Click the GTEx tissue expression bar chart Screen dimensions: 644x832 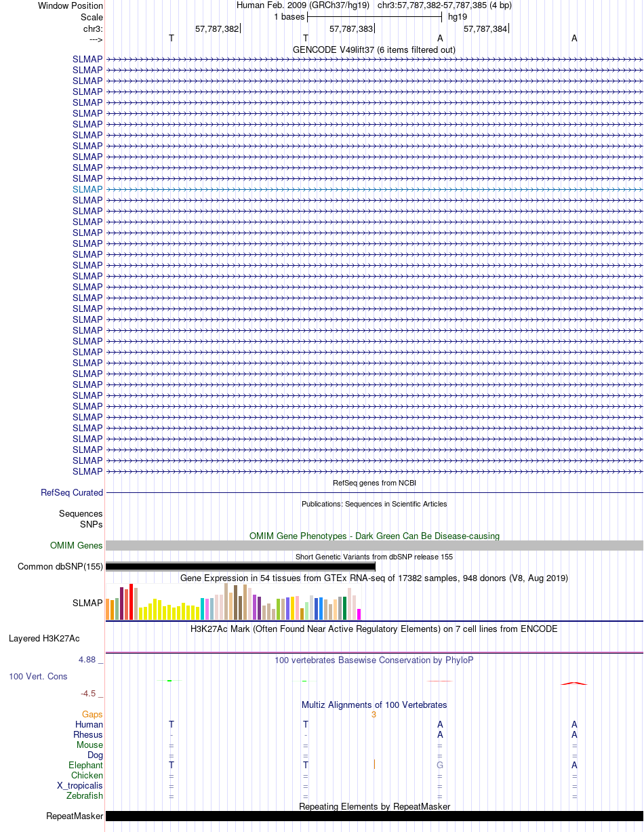[234, 601]
